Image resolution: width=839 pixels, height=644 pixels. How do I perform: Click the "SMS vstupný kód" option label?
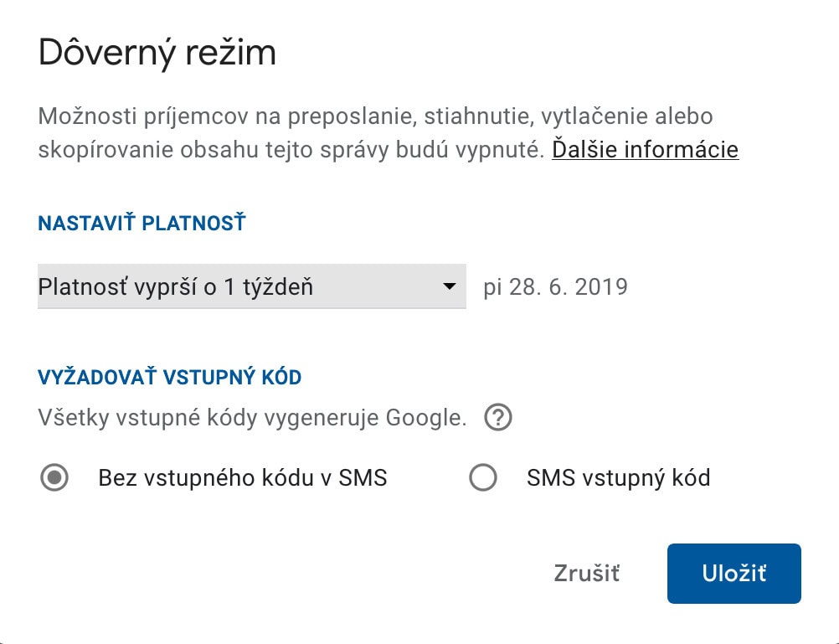[618, 478]
